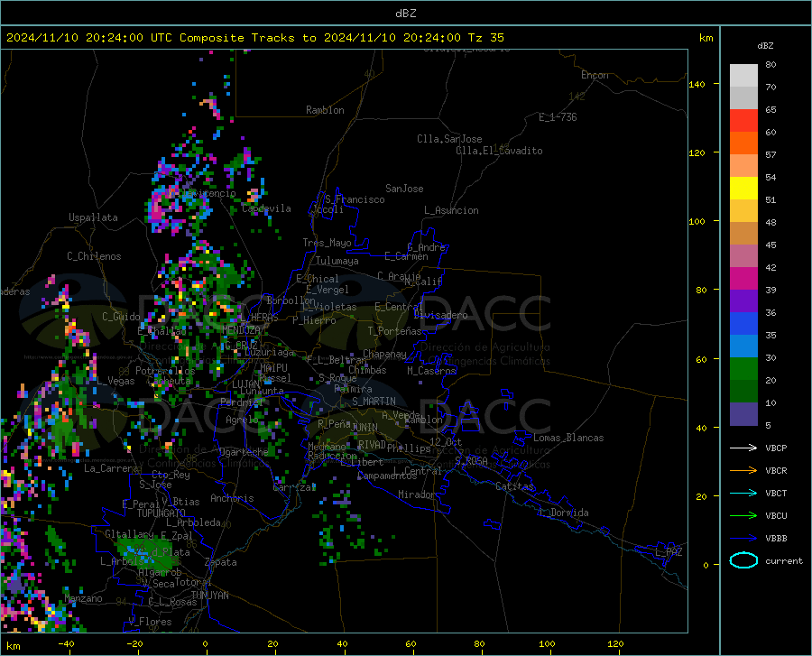Click the 'TUNUYAN' map label
Viewport: 812px width, 656px height.
(x=209, y=596)
